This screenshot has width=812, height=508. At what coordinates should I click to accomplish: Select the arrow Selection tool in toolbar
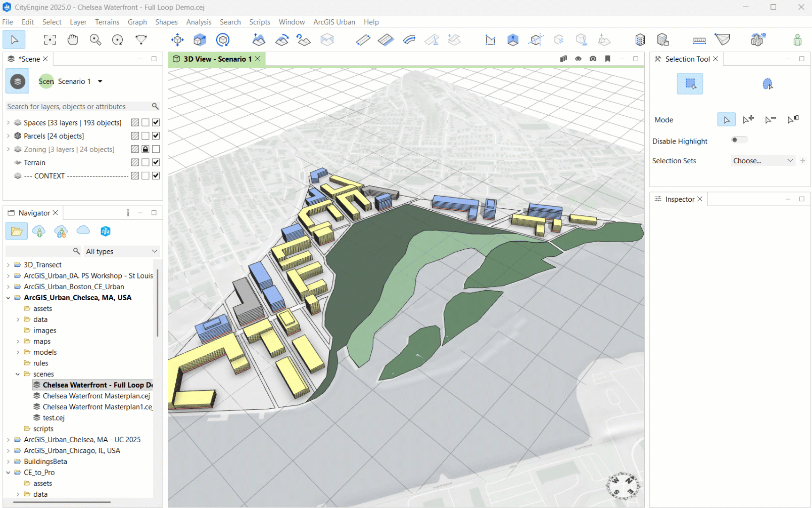tap(14, 40)
